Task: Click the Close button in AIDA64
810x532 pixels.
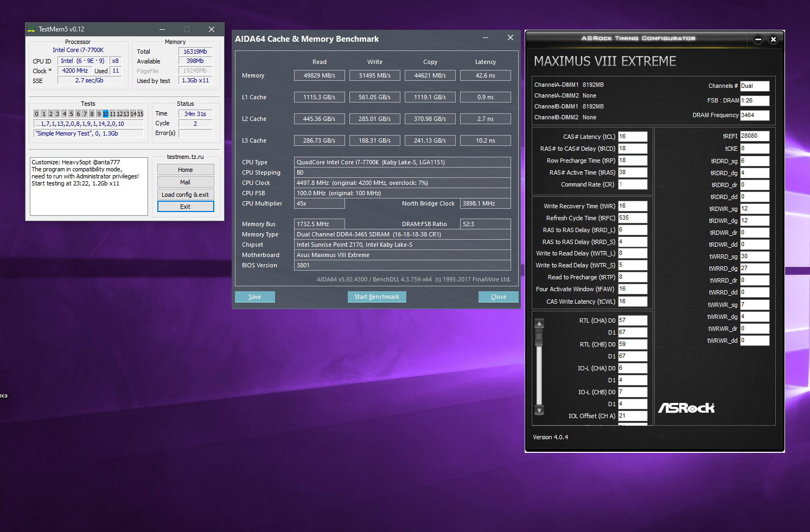Action: tap(499, 297)
